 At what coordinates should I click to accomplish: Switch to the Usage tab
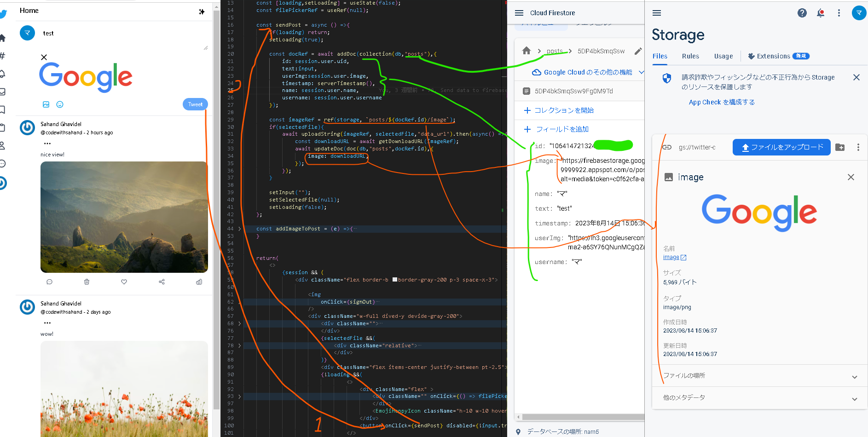point(723,56)
